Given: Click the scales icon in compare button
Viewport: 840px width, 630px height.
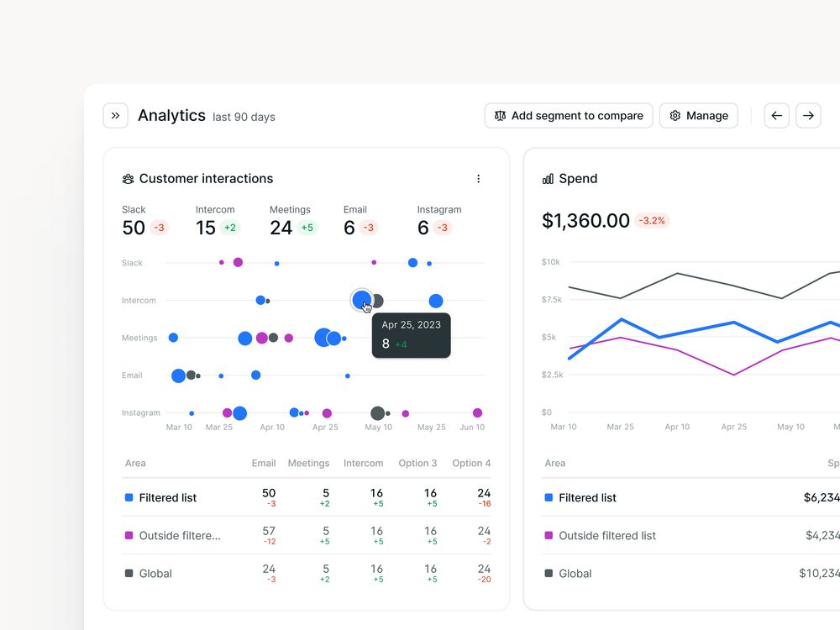Looking at the screenshot, I should (500, 116).
